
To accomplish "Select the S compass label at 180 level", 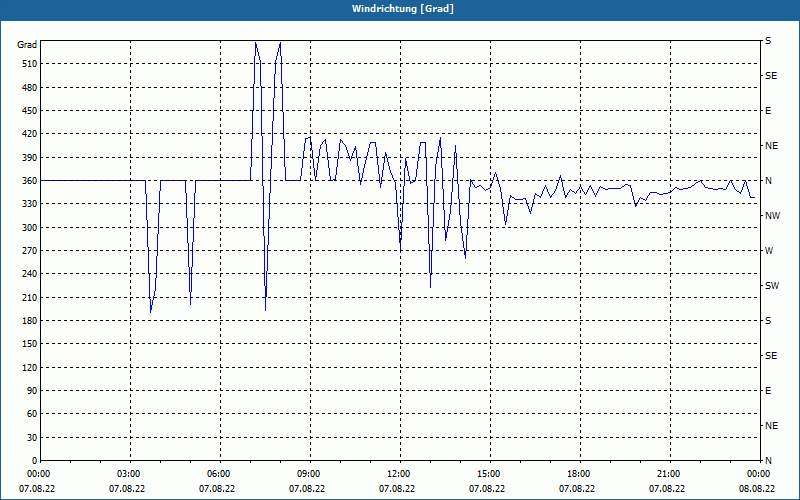I will (768, 321).
